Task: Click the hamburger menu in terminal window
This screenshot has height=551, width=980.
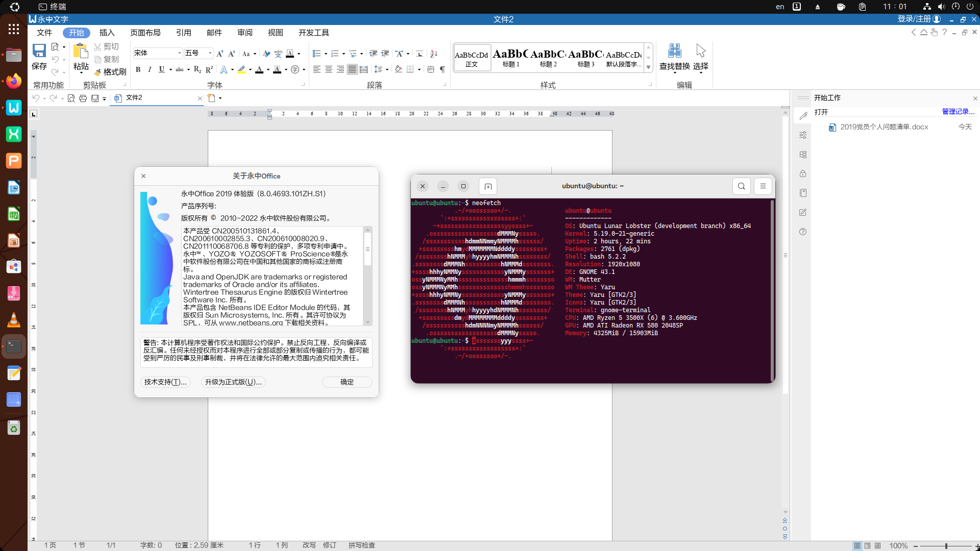Action: [763, 186]
